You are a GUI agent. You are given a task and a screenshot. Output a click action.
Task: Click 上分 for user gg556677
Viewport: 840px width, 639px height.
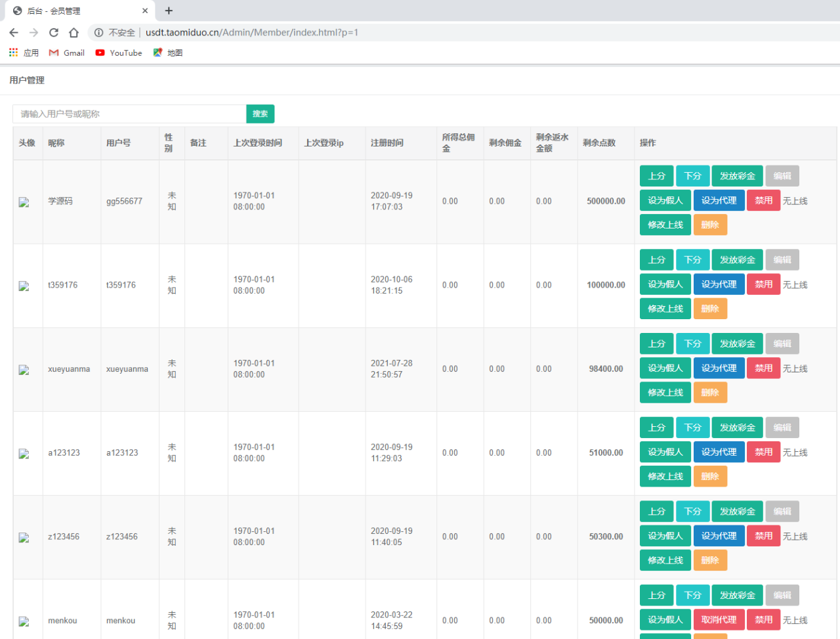pyautogui.click(x=656, y=176)
